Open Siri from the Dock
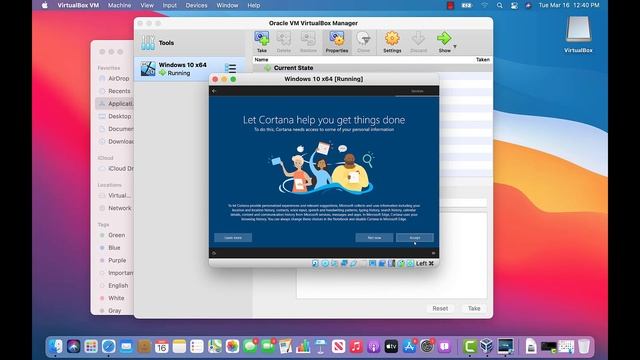 pyautogui.click(x=73, y=347)
